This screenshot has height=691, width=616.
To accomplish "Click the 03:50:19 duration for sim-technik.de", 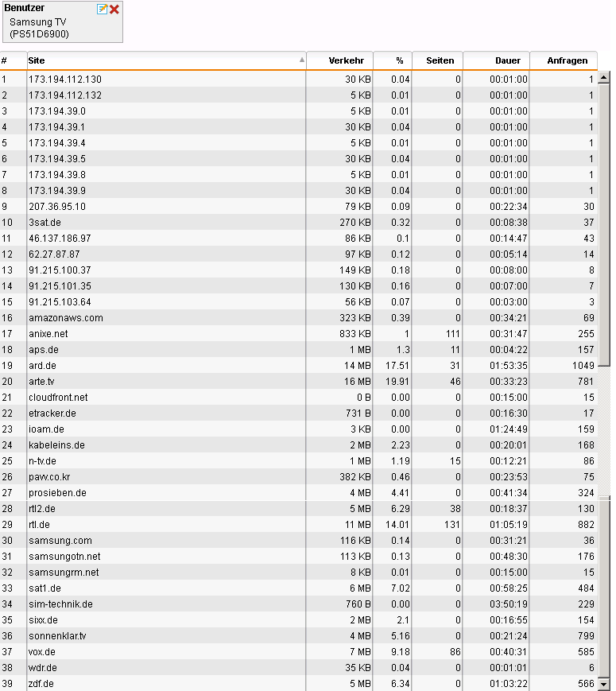I will (509, 604).
